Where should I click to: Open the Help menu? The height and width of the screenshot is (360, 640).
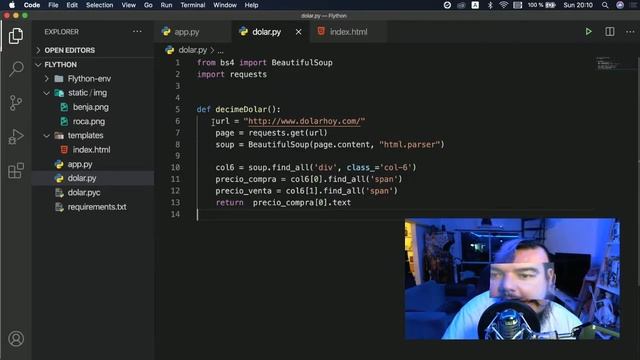click(251, 5)
